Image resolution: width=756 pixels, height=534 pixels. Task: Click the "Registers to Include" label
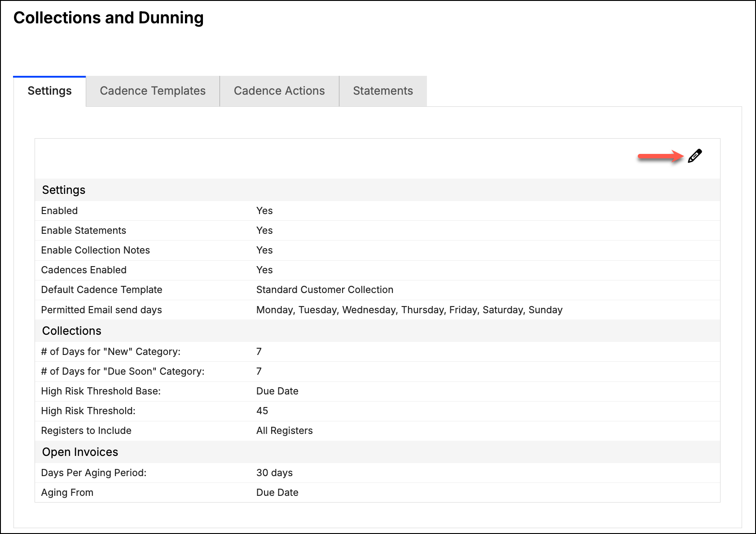[x=86, y=430]
